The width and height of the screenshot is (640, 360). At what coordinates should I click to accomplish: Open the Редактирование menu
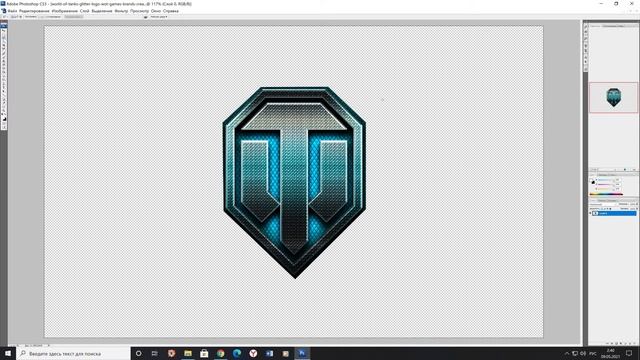click(x=34, y=11)
